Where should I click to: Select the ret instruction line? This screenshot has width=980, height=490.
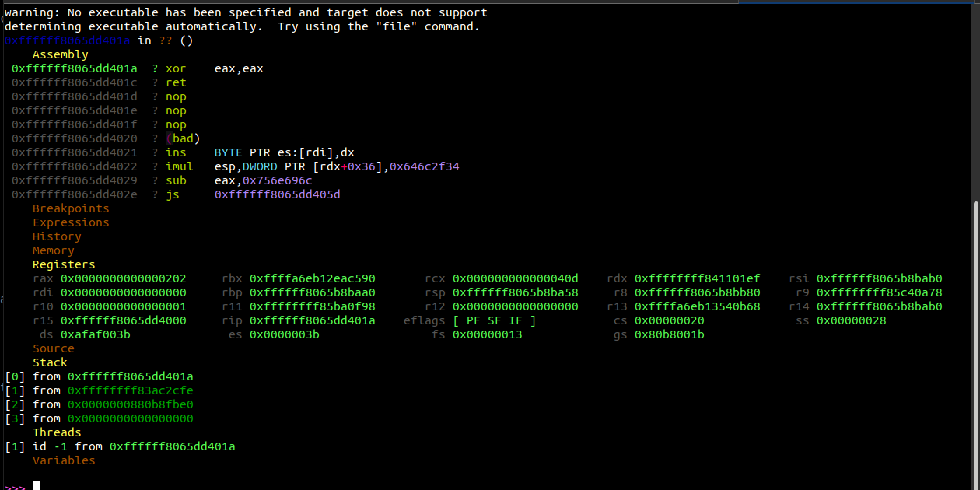pyautogui.click(x=99, y=82)
